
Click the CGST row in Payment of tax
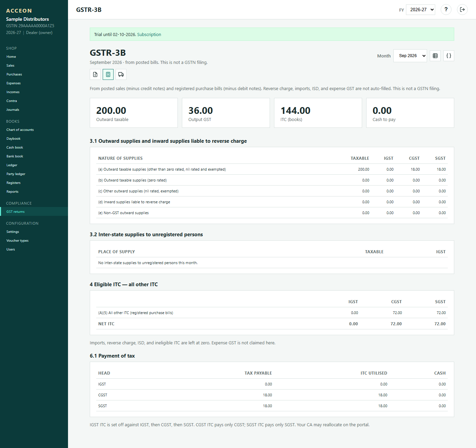(272, 395)
